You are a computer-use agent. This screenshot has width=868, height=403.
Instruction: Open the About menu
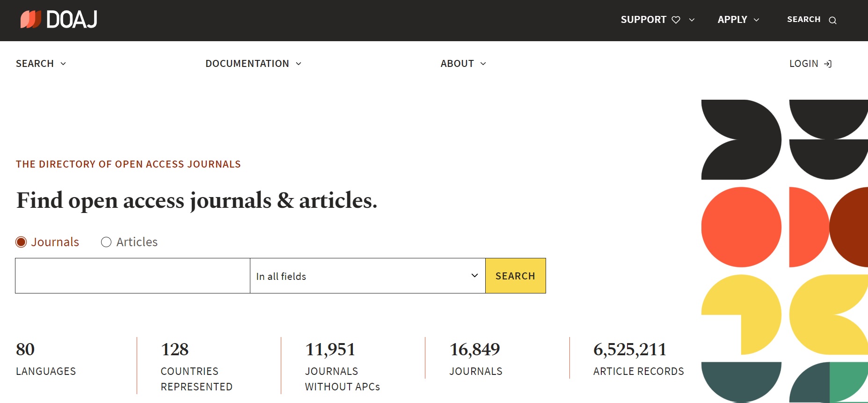coord(463,64)
